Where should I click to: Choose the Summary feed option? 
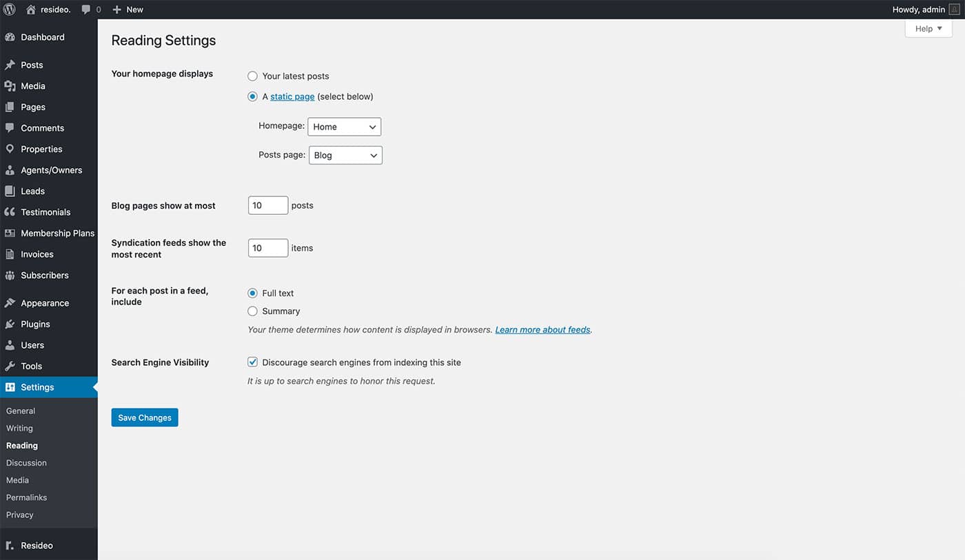pos(252,311)
